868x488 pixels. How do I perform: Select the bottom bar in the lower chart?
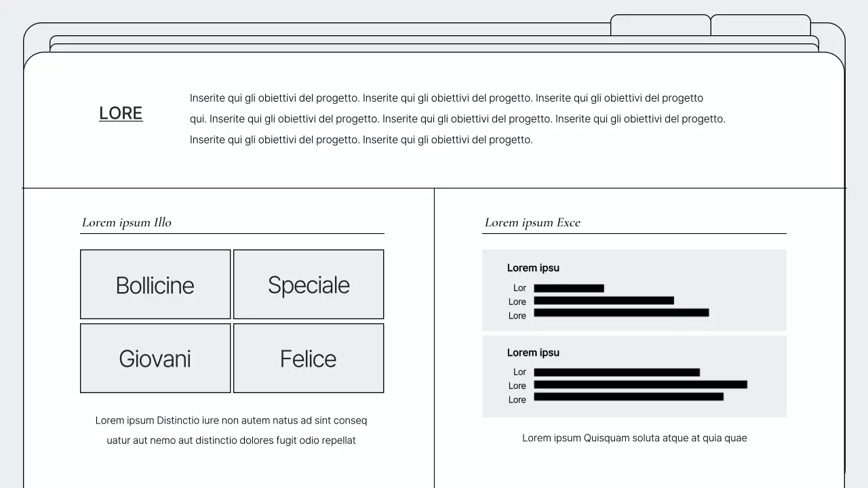coord(628,396)
